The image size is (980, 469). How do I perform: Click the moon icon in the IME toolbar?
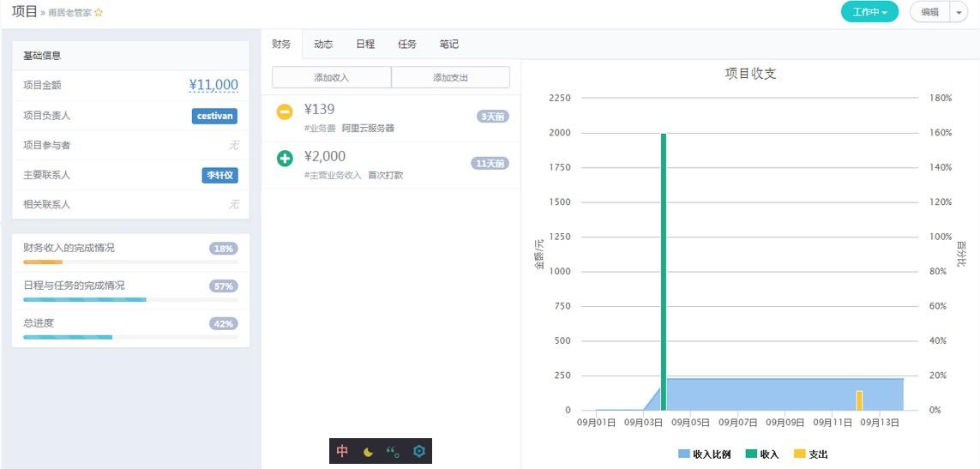[x=368, y=452]
